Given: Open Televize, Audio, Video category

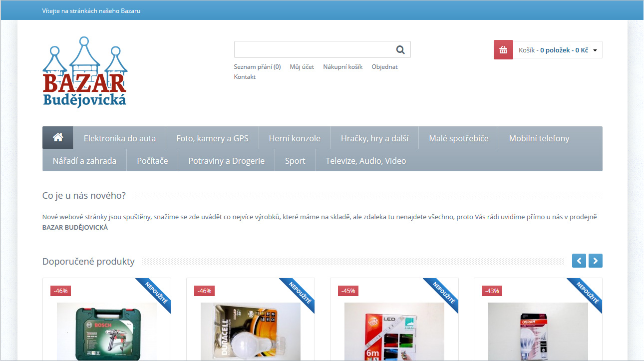Looking at the screenshot, I should pos(365,161).
